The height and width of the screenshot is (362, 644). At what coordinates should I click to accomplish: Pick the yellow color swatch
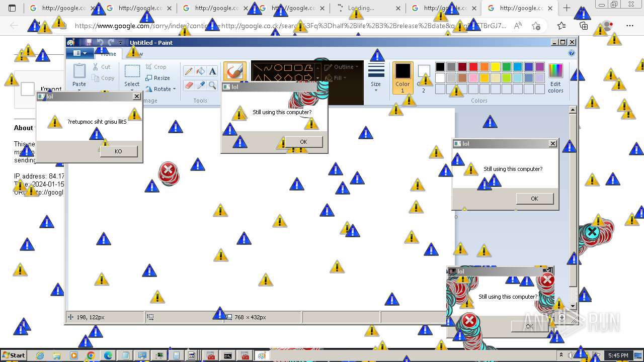coord(496,67)
